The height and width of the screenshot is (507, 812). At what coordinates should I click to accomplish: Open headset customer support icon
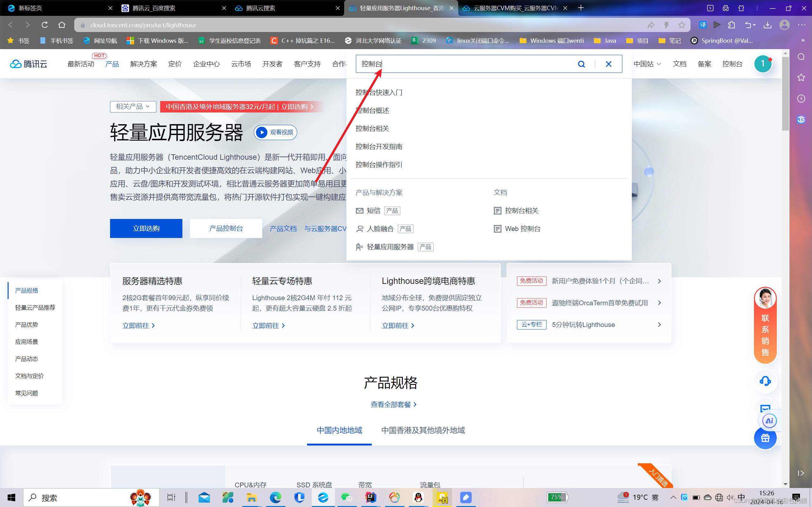(x=765, y=381)
